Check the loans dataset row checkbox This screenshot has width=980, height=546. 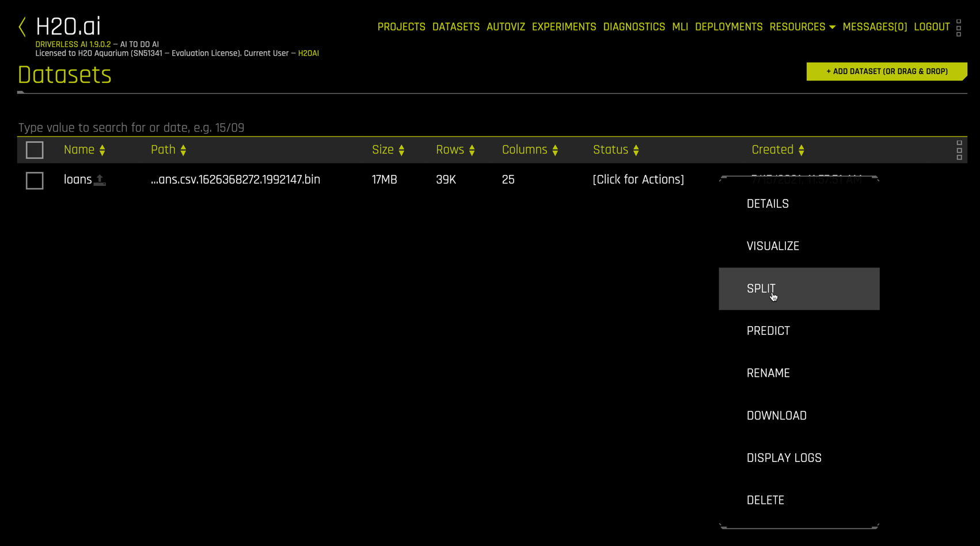click(x=35, y=181)
